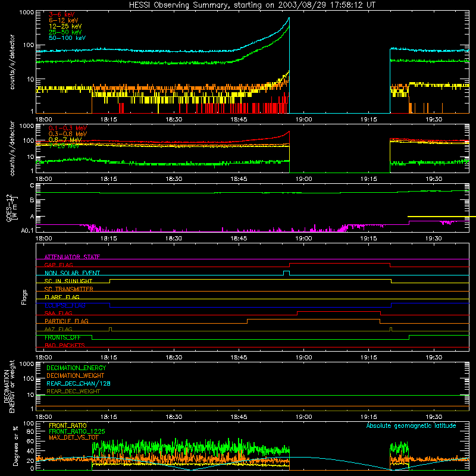The height and width of the screenshot is (476, 476).
Task: Select the ATTENUATOR_STATE flag label
Action: 72,257
